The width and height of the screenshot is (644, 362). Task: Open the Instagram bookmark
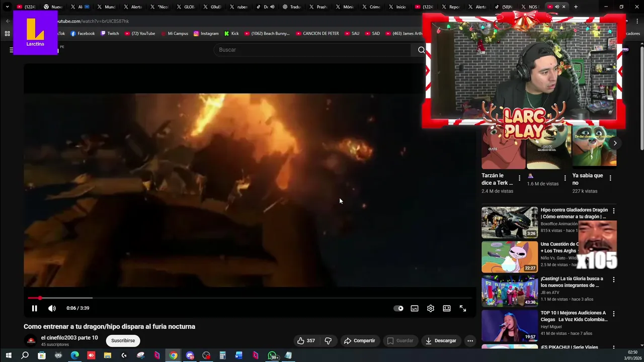206,34
